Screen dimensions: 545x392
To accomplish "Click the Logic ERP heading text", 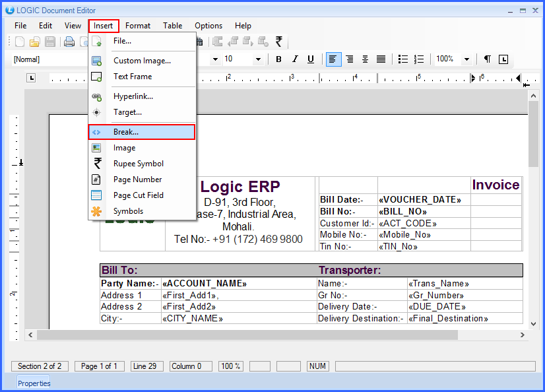I will point(240,187).
